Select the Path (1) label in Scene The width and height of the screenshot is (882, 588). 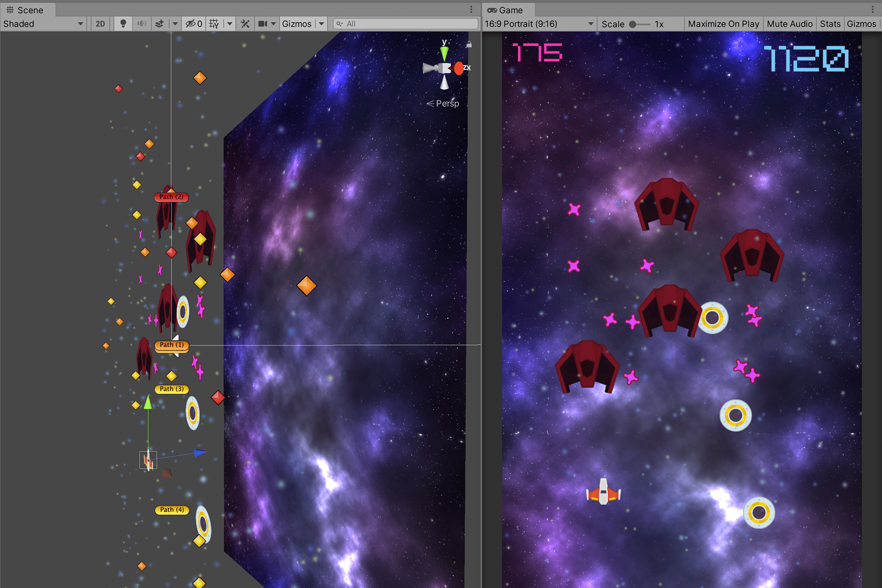pos(171,345)
